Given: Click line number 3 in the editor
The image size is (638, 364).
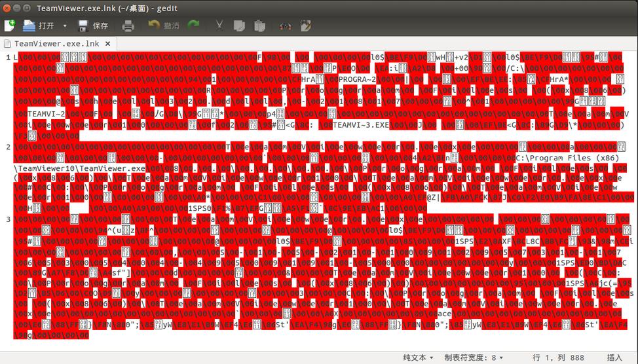Looking at the screenshot, I should click(8, 219).
